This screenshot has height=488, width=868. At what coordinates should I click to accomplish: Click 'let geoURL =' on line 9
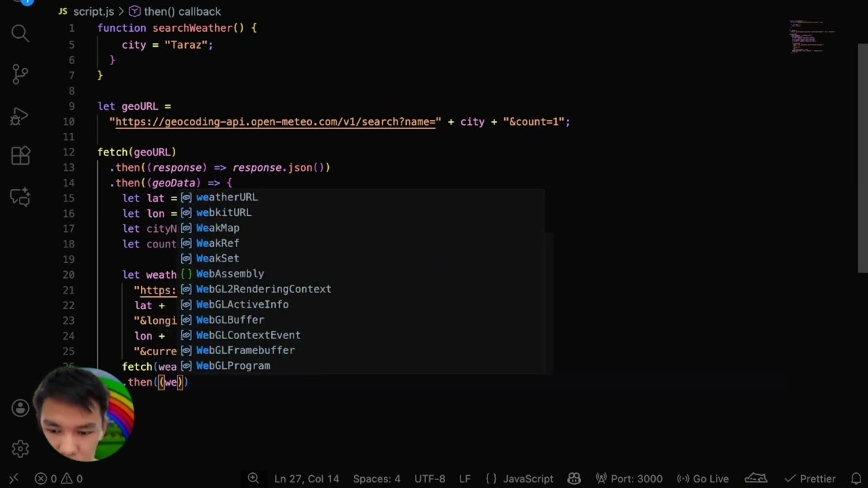(x=134, y=106)
